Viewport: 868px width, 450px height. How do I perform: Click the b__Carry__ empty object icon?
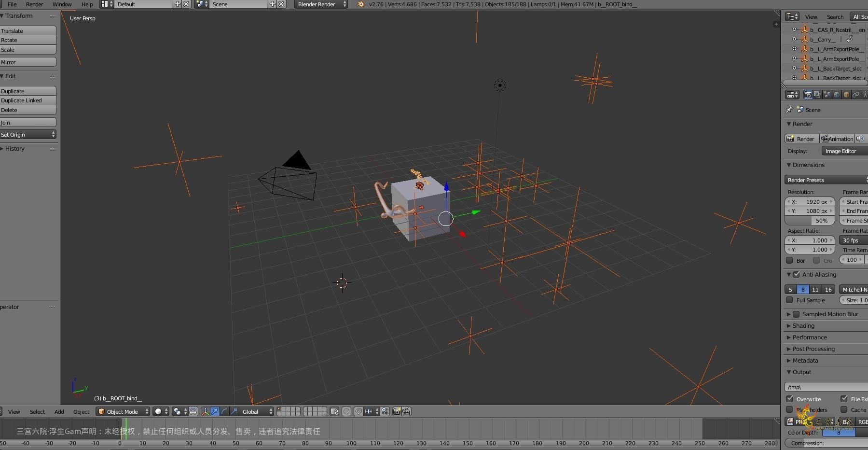(804, 39)
